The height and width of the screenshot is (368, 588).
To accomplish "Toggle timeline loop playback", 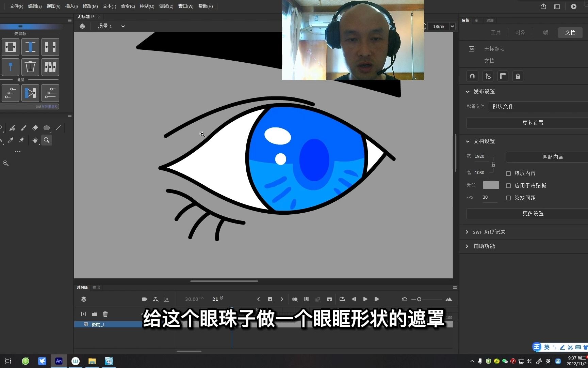I will pyautogui.click(x=342, y=299).
